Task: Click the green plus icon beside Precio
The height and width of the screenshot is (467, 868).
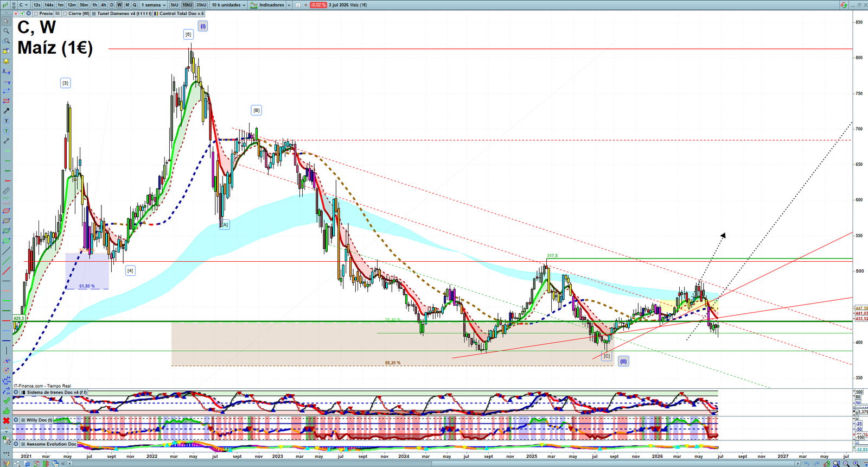Action: (x=22, y=14)
